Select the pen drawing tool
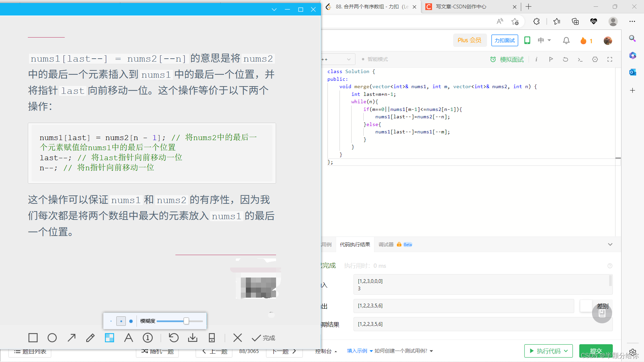 pyautogui.click(x=90, y=338)
